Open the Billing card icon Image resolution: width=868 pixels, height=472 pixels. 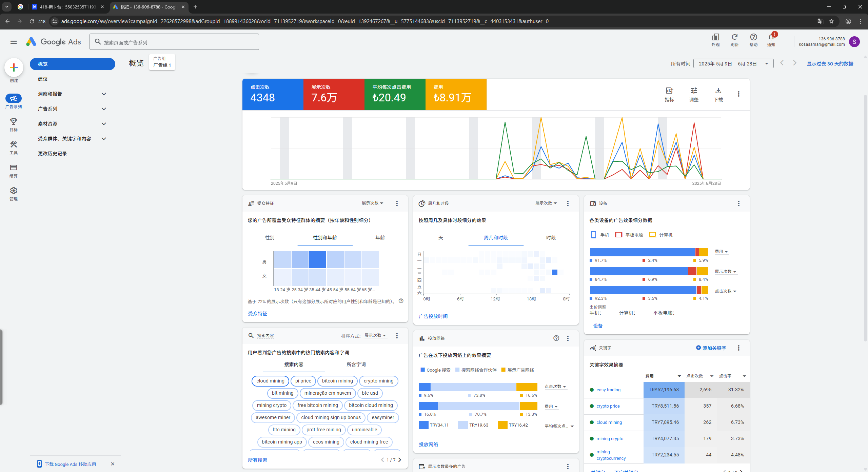point(14,168)
